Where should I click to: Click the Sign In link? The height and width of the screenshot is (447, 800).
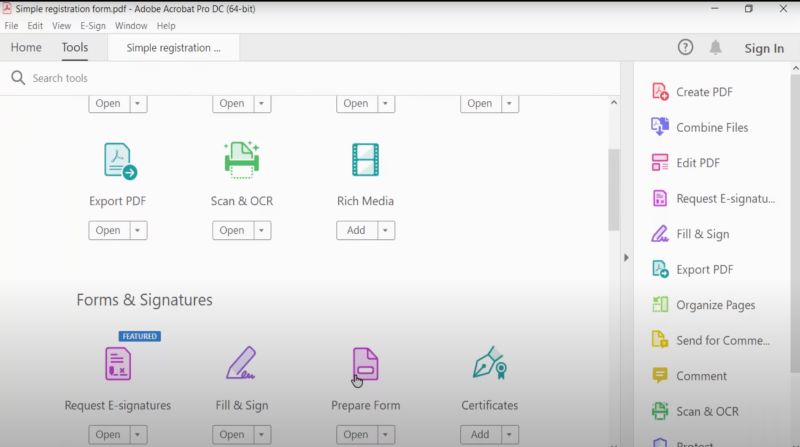point(764,48)
